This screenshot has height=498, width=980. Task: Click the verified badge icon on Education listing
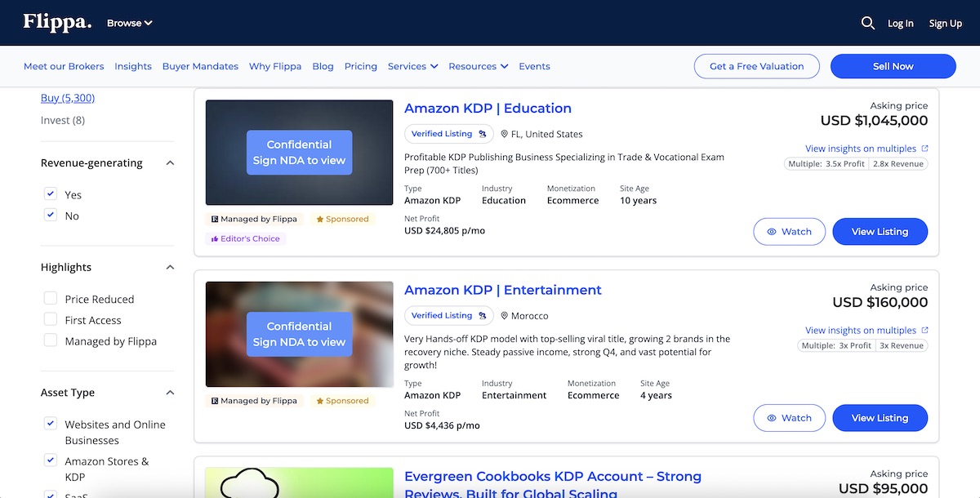coord(482,134)
